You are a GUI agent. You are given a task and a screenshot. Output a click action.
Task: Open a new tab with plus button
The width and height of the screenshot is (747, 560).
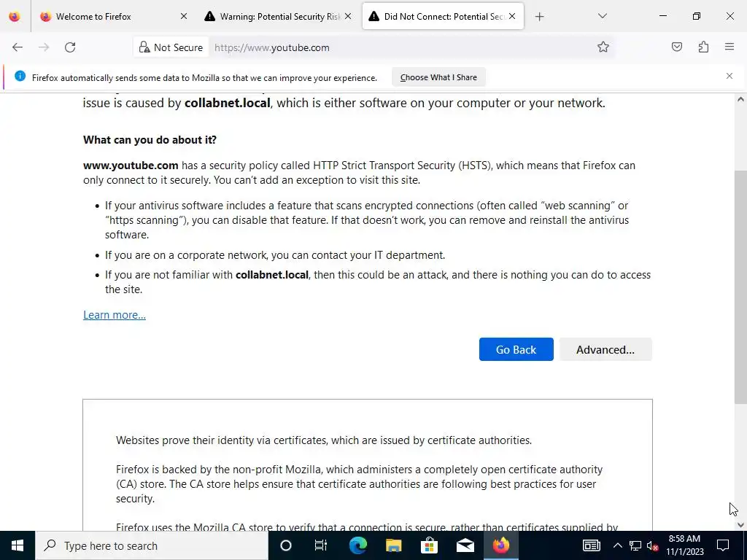(x=539, y=17)
